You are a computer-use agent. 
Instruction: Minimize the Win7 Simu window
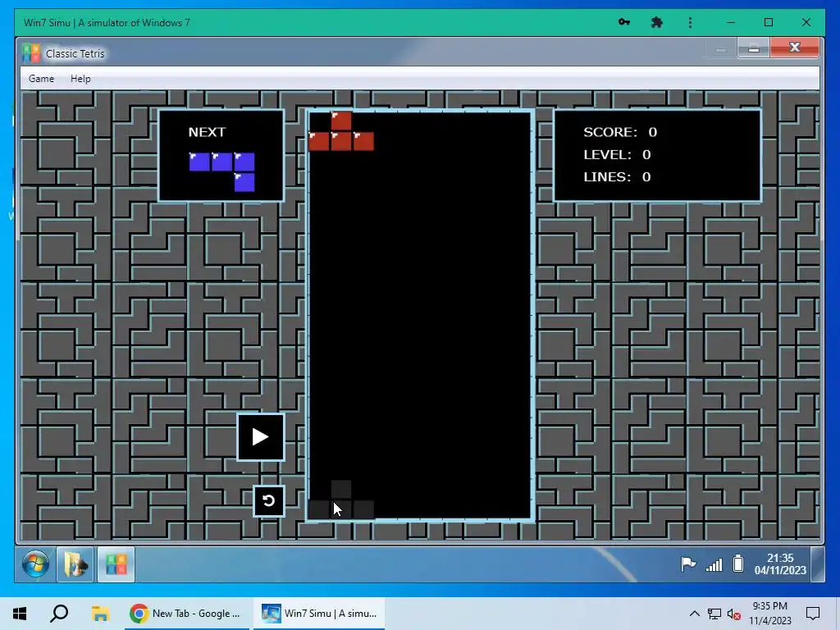(731, 22)
